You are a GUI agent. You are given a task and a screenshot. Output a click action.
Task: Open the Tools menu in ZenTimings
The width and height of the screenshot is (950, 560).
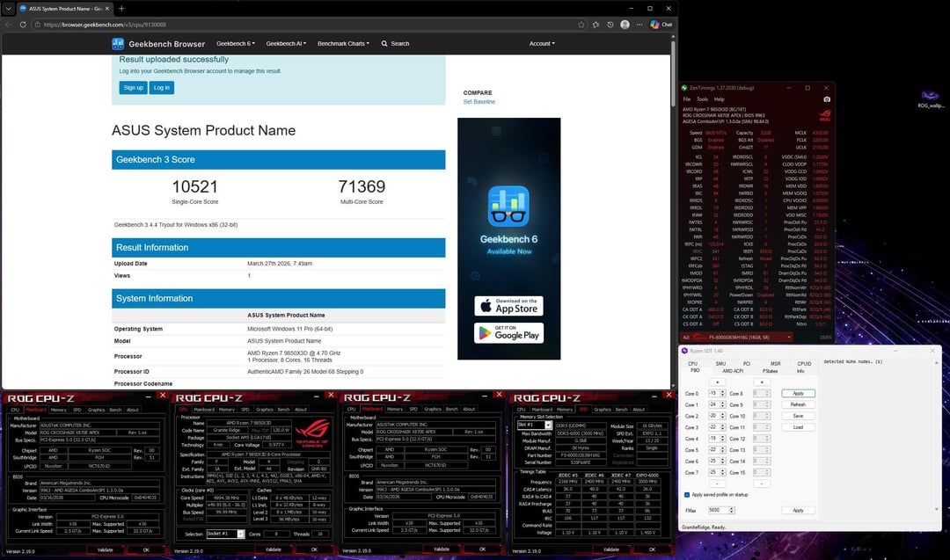[702, 99]
